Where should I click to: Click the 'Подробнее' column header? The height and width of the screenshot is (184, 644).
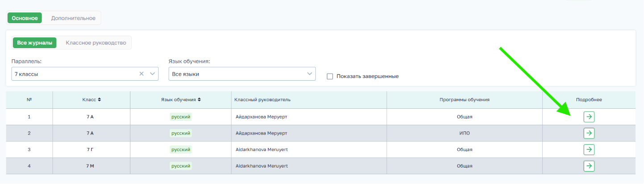(x=589, y=99)
